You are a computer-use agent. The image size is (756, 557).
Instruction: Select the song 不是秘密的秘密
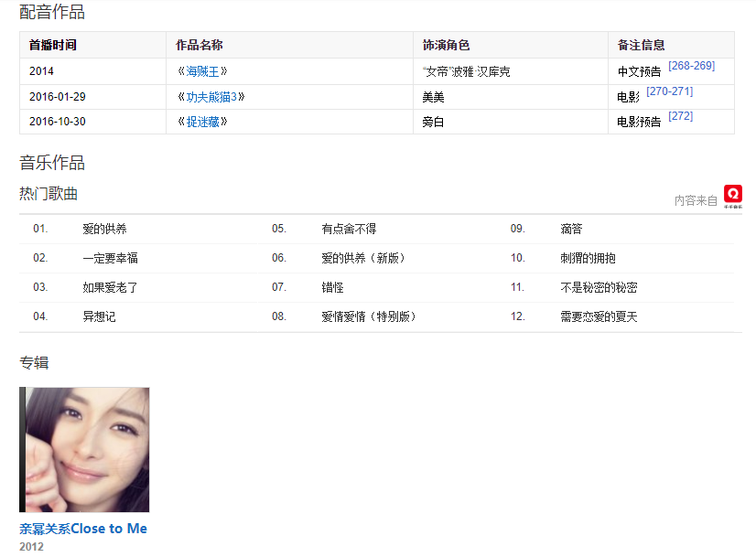599,287
